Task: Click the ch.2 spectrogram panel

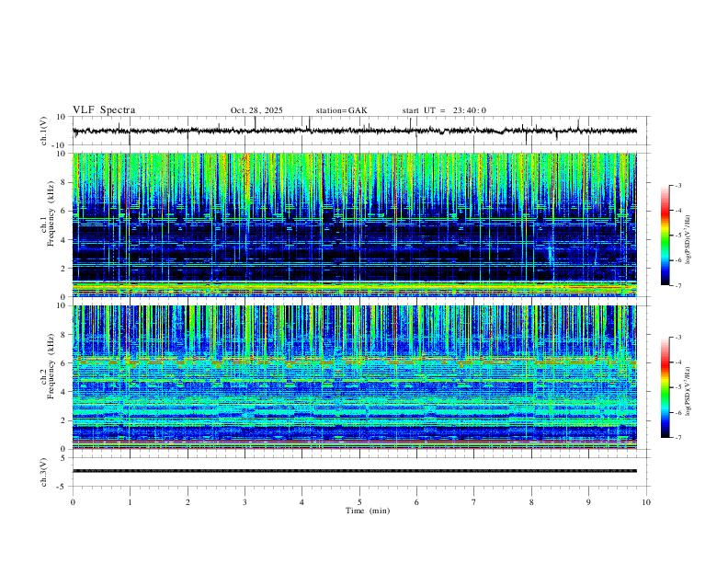Action: click(x=354, y=377)
